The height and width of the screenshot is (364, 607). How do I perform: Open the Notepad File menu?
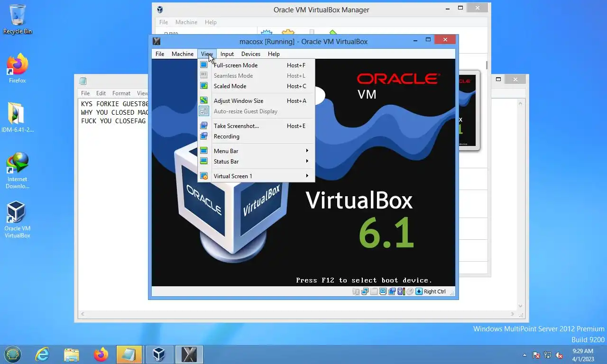[x=85, y=93]
